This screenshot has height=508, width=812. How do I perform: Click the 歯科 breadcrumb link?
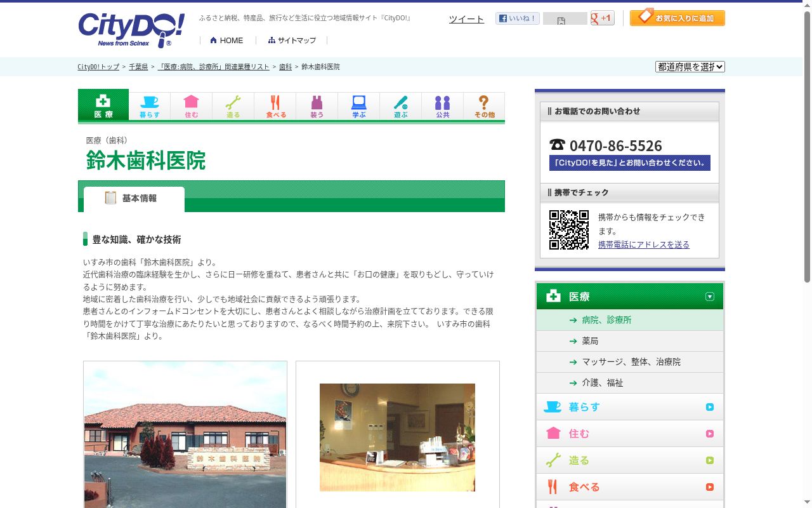[x=285, y=67]
